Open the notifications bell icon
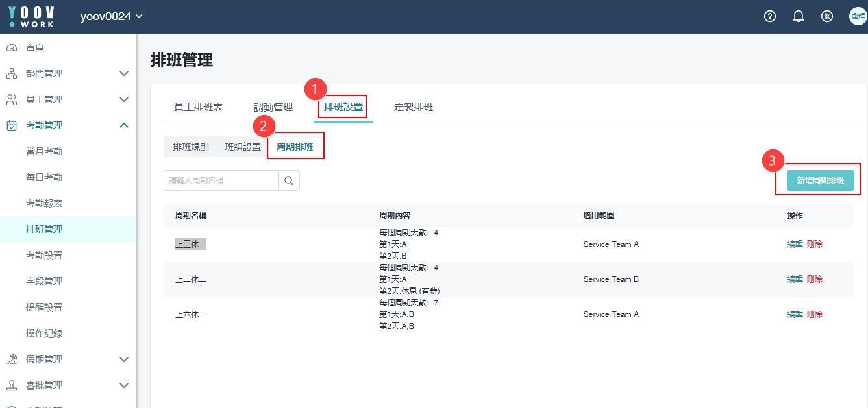Image resolution: width=868 pixels, height=408 pixels. (x=799, y=17)
